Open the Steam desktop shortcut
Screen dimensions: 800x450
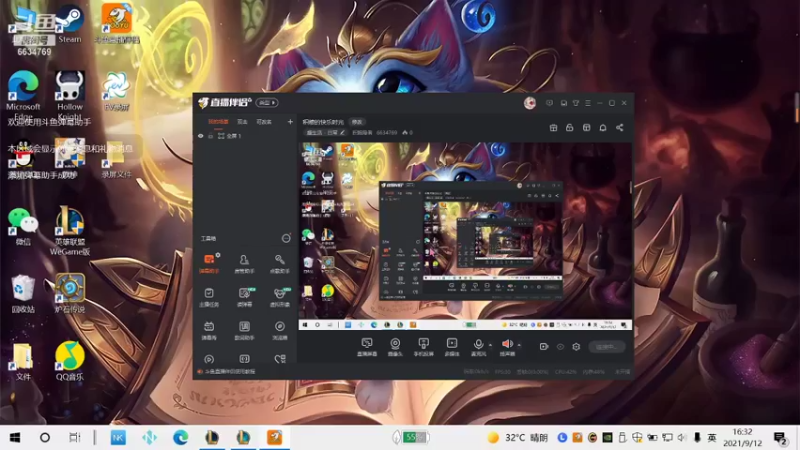(x=69, y=23)
